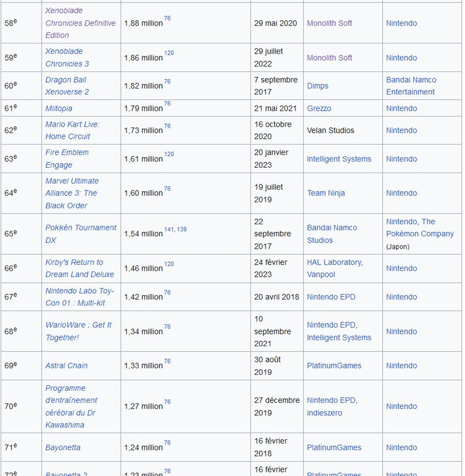The image size is (465, 476).
Task: Click Nintendo publisher in the Dr Kawashima row
Action: pos(401,406)
